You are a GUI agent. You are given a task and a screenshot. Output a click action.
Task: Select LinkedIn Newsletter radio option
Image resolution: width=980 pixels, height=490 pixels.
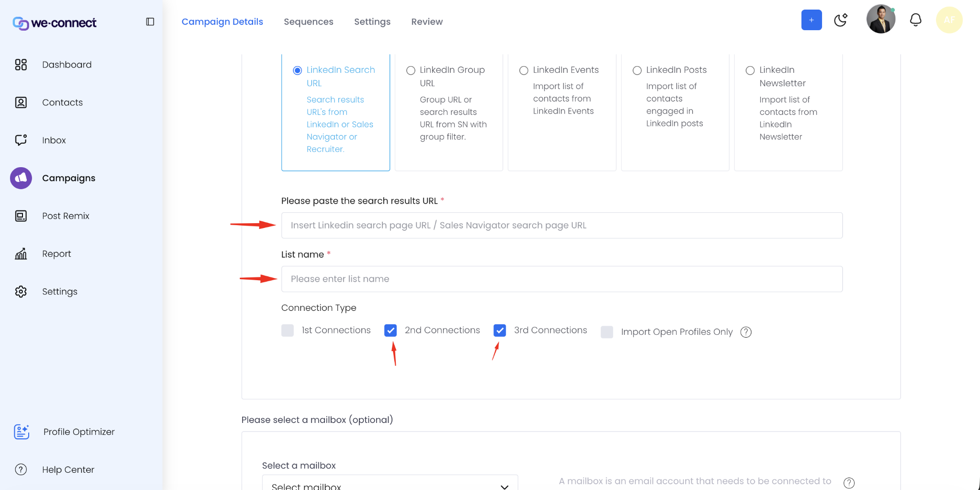[x=750, y=70]
